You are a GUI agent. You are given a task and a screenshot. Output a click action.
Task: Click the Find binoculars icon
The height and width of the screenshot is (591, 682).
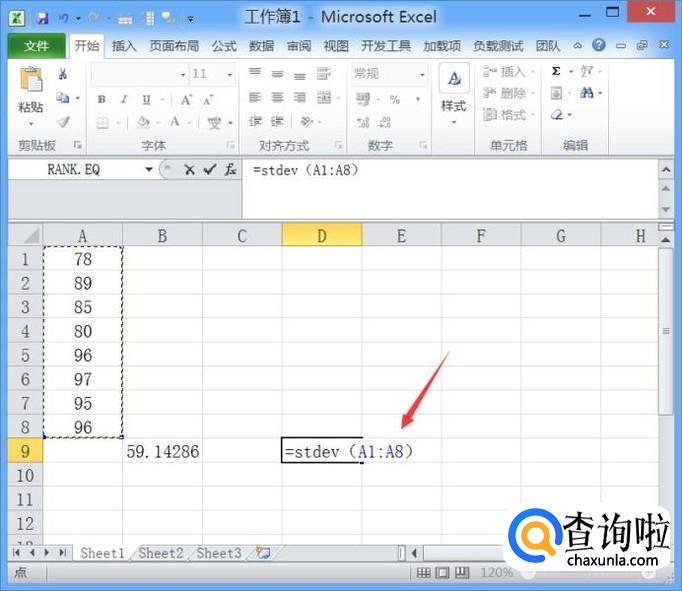[587, 93]
